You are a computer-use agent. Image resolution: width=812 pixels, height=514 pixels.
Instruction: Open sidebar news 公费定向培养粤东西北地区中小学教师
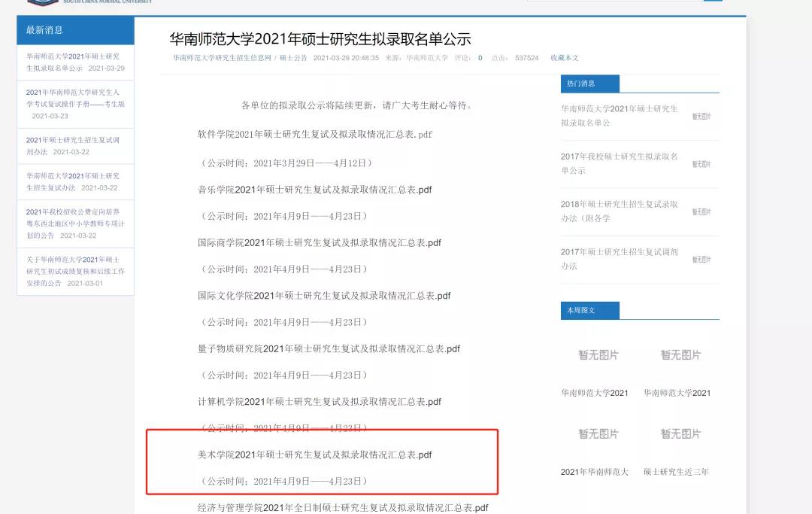coord(75,224)
